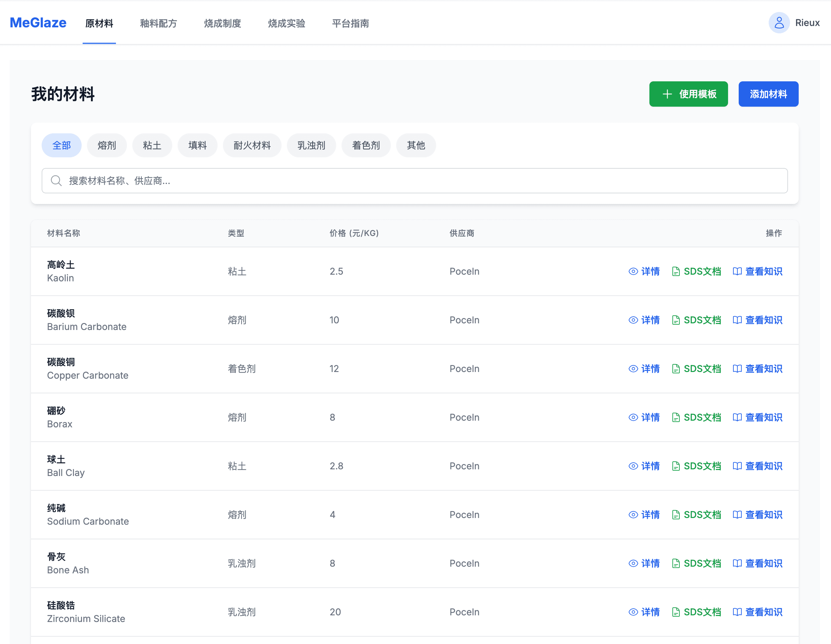Open 查看知识 for Zirconium Silicate

pos(758,612)
